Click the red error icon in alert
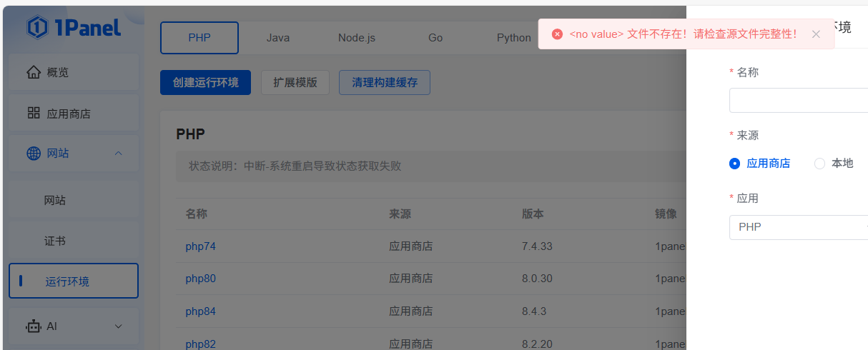 [557, 34]
